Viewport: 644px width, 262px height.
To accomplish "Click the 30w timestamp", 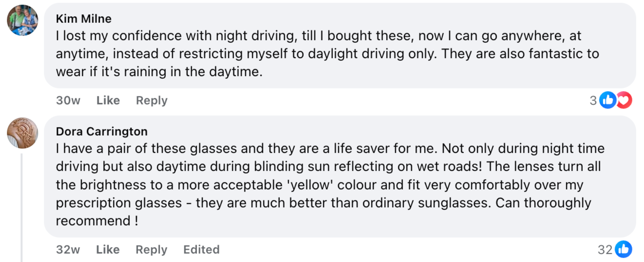I will coord(68,100).
